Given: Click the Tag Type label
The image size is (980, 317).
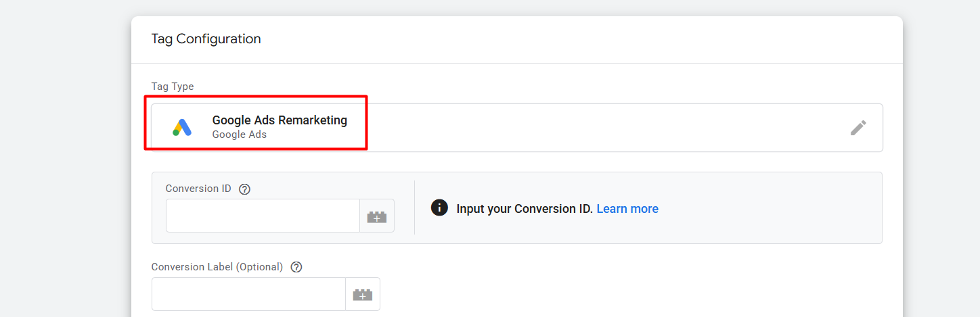Looking at the screenshot, I should pyautogui.click(x=173, y=87).
